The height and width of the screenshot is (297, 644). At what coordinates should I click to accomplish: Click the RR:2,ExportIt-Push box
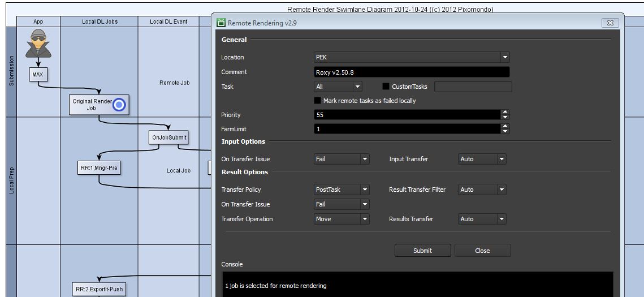(99, 289)
